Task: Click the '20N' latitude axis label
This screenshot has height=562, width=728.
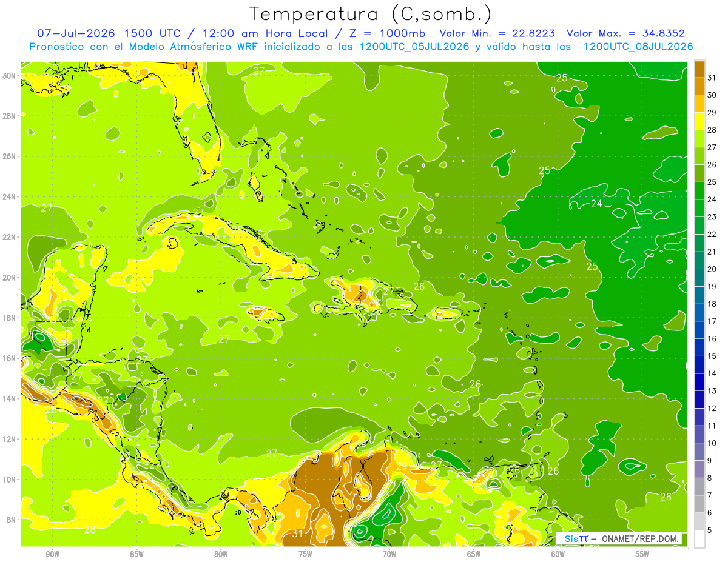Action: pos(10,278)
